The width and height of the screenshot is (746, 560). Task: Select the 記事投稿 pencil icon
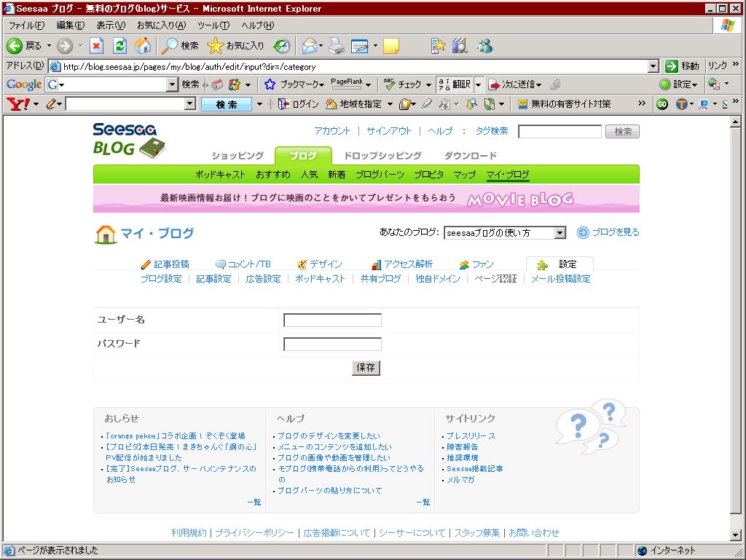[144, 264]
